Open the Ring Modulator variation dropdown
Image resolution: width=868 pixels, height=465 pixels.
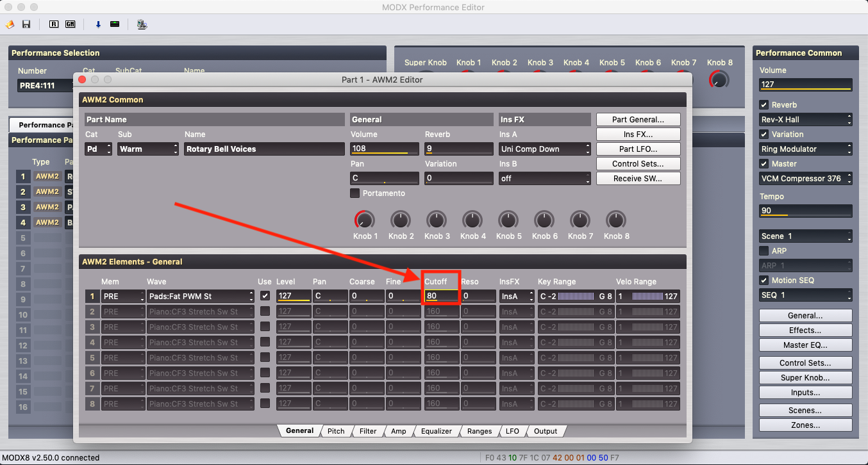click(806, 149)
